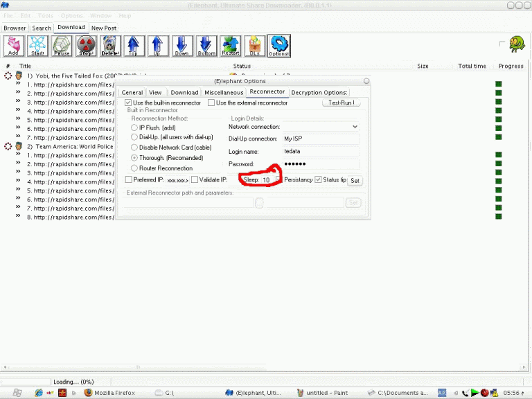Click the Test-Run! button
This screenshot has height=399, width=532.
[341, 103]
